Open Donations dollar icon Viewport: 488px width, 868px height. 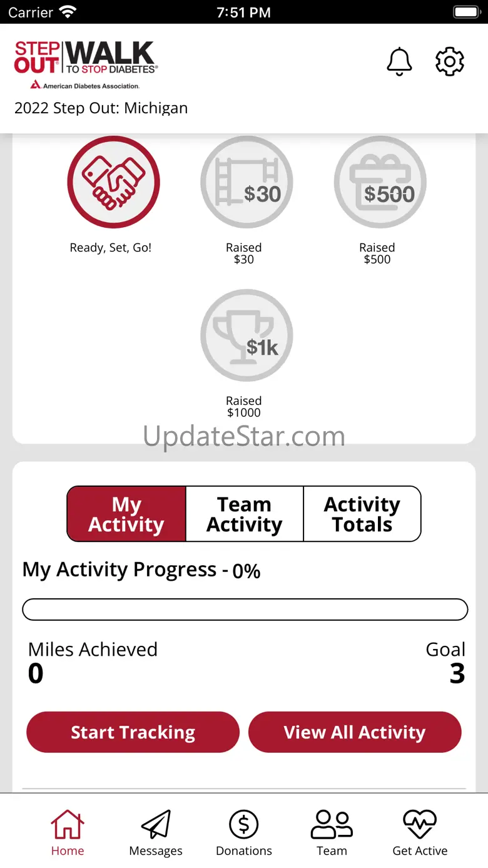[x=244, y=832]
